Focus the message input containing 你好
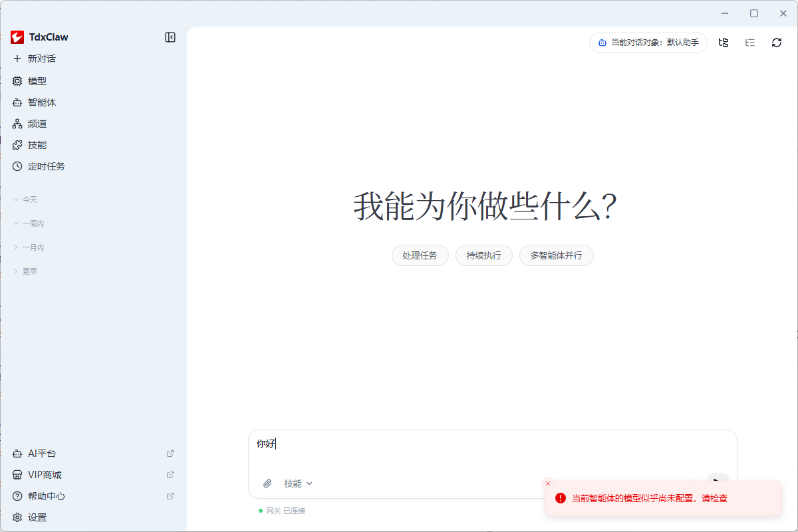 tap(492, 451)
